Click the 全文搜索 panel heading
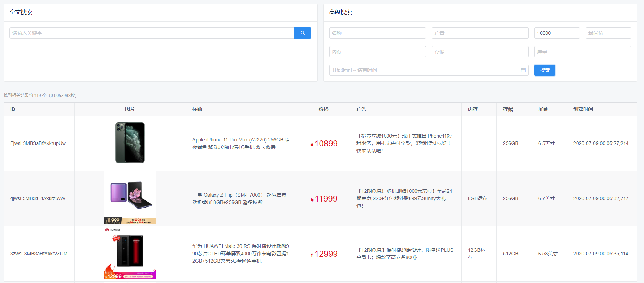Image resolution: width=644 pixels, height=283 pixels. pyautogui.click(x=21, y=12)
